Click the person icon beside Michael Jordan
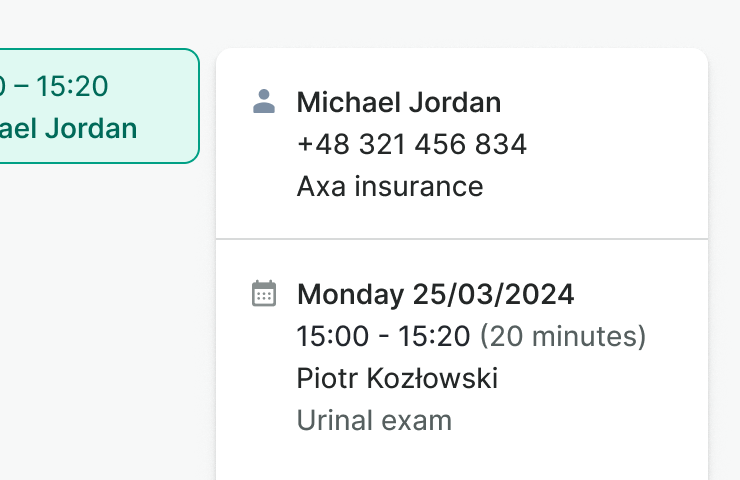 (x=264, y=101)
